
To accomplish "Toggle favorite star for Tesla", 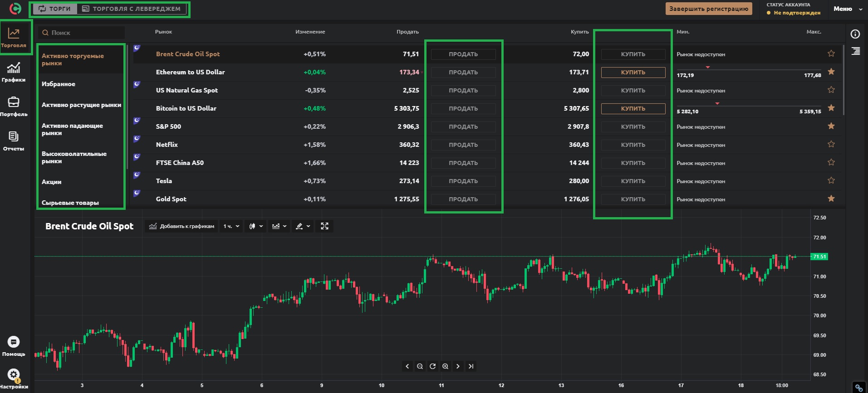I will [x=831, y=180].
